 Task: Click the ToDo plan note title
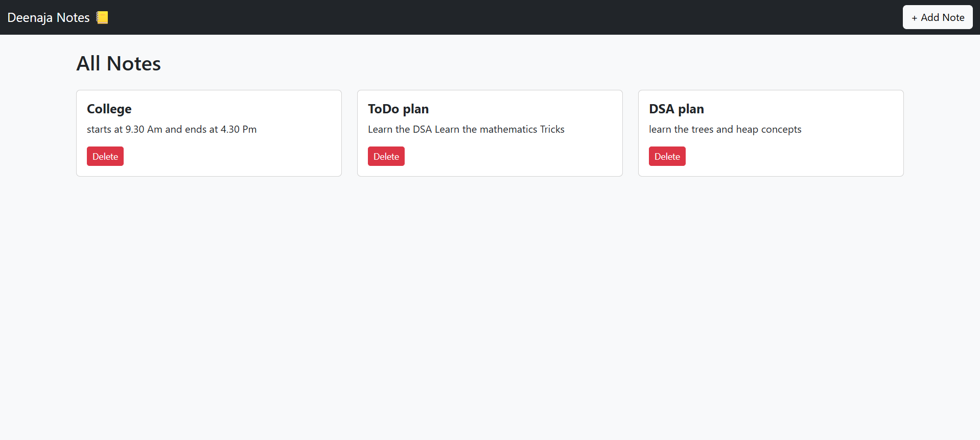pyautogui.click(x=399, y=109)
